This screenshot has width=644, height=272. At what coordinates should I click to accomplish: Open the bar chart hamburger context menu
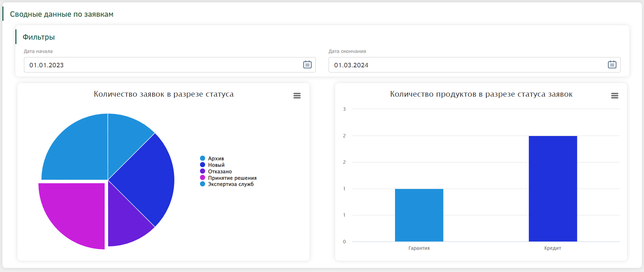(615, 96)
